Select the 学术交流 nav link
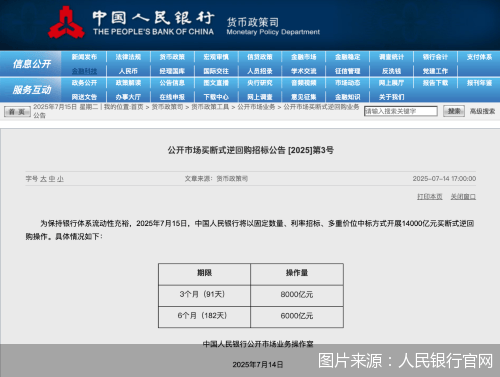The image size is (500, 377). pyautogui.click(x=304, y=71)
